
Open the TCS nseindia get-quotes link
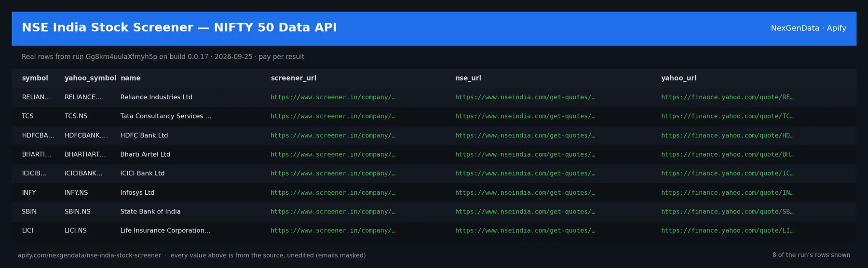tap(525, 116)
